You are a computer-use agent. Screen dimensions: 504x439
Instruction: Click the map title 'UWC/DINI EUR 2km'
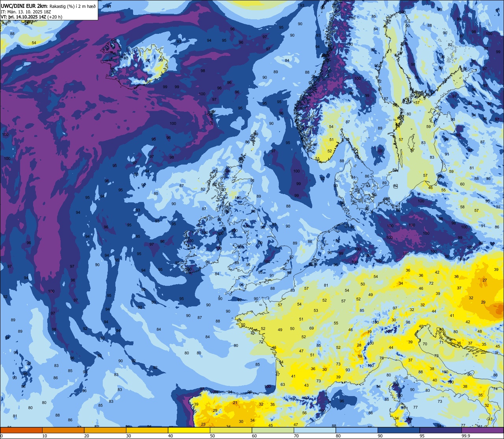pyautogui.click(x=24, y=6)
